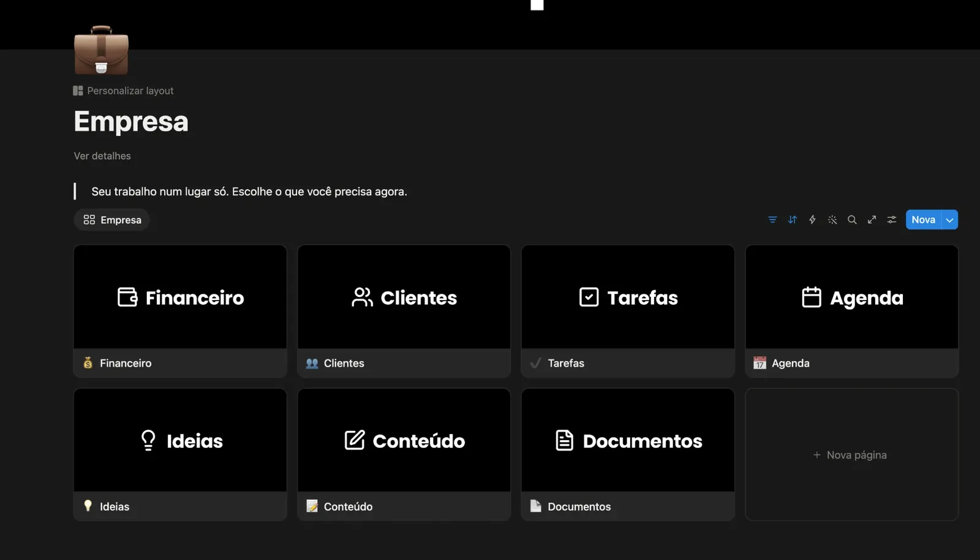
Task: Click the 'Ideias' card title text
Action: [115, 507]
